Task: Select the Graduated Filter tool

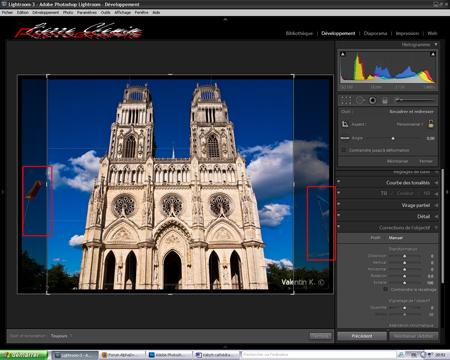Action: [385, 100]
